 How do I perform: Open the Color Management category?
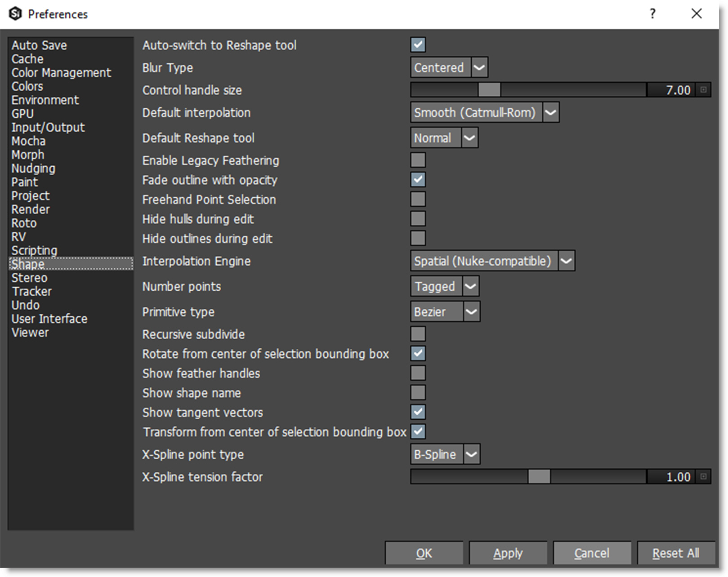(61, 72)
